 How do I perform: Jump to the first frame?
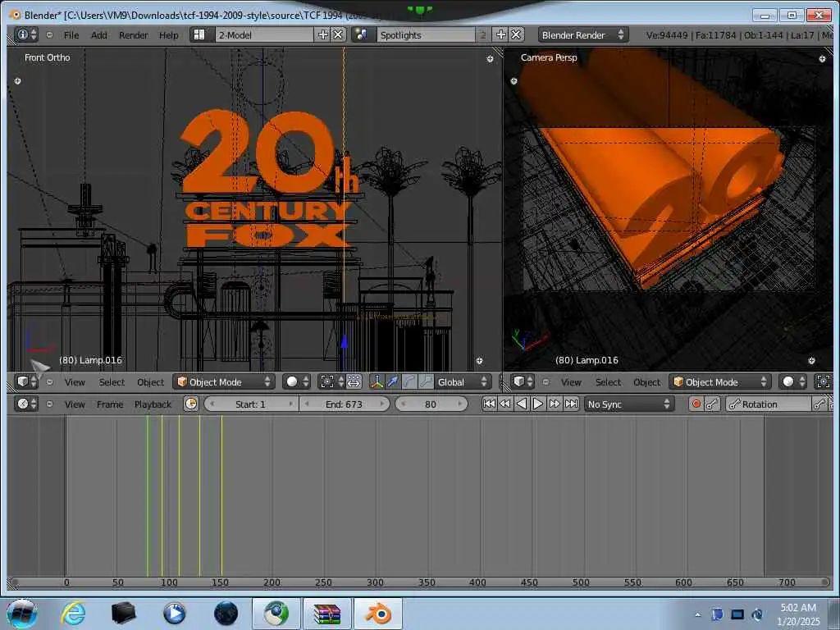tap(489, 404)
